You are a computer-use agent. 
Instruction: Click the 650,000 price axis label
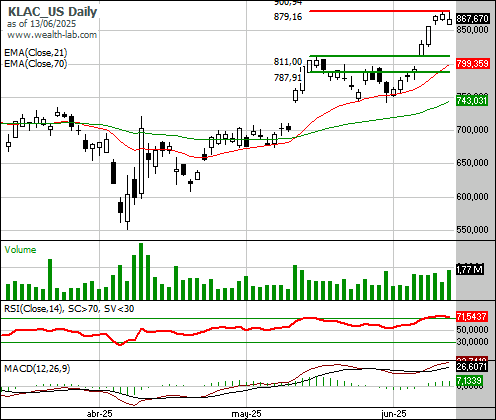[473, 163]
